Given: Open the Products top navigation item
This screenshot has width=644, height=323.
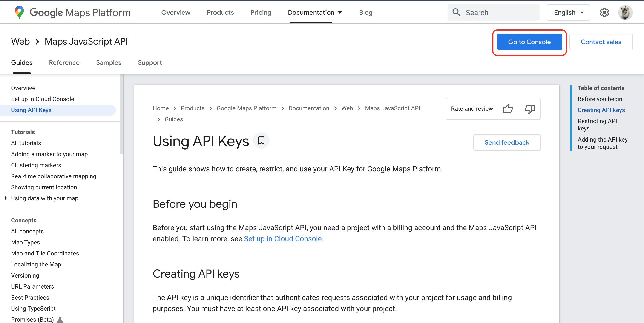Looking at the screenshot, I should (220, 12).
